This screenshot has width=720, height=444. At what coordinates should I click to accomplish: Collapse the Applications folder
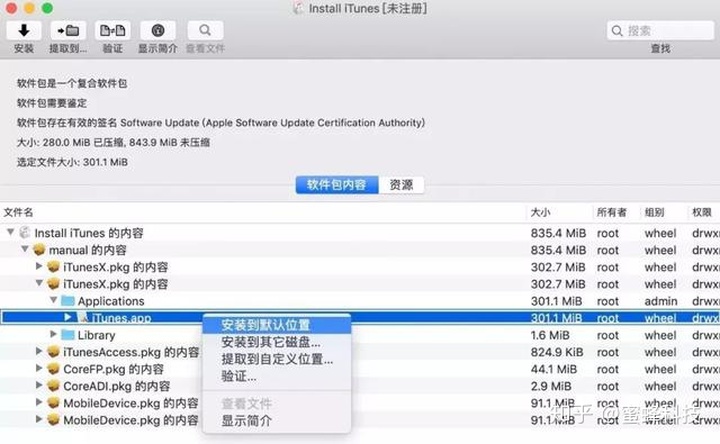54,300
